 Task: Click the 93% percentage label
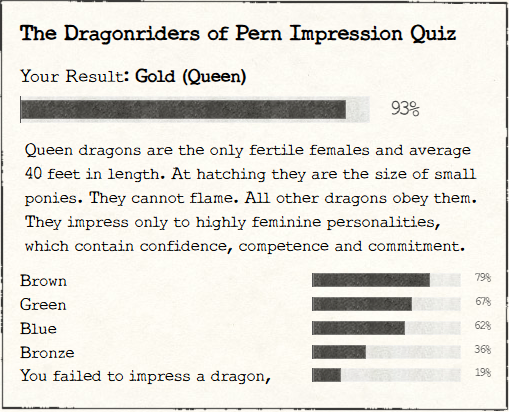(405, 109)
